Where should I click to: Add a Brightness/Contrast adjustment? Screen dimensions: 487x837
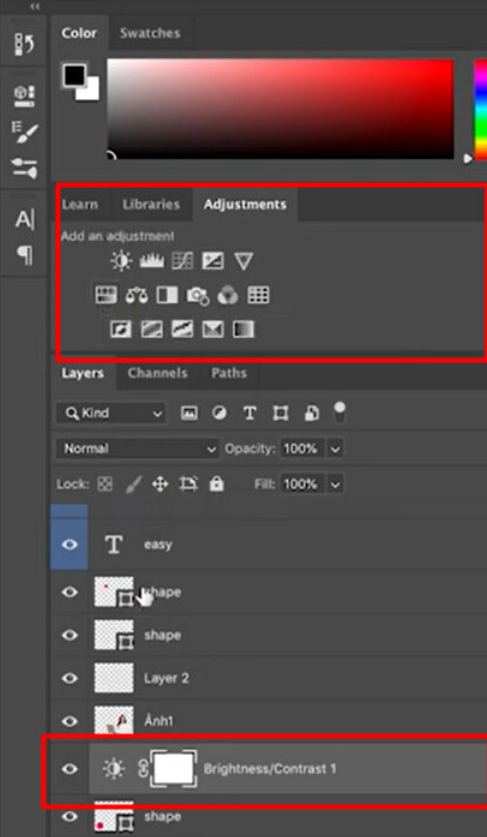121,261
